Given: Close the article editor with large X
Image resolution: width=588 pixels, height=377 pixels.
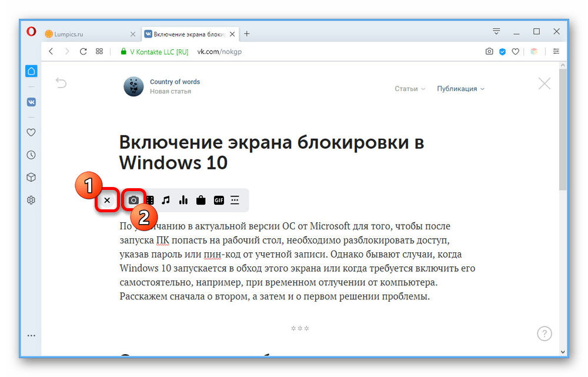Looking at the screenshot, I should pos(544,84).
